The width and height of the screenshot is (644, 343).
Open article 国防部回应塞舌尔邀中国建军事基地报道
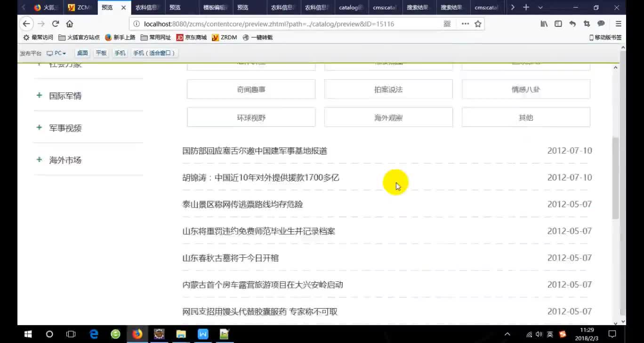[255, 151]
